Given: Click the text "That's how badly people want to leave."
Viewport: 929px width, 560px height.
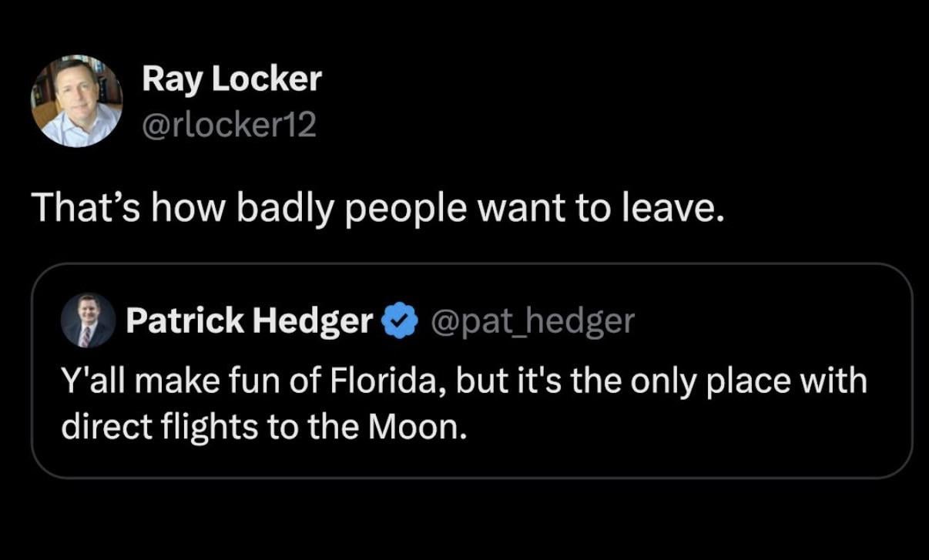Looking at the screenshot, I should tap(377, 207).
